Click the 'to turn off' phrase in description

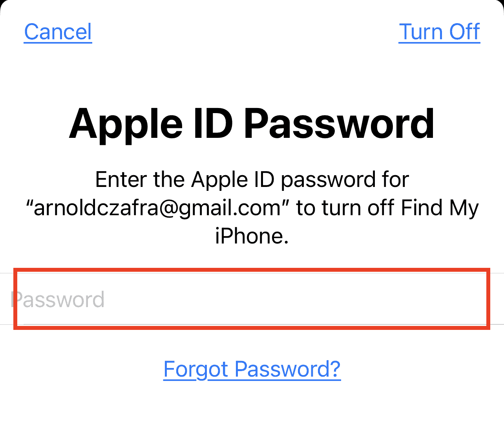point(345,208)
